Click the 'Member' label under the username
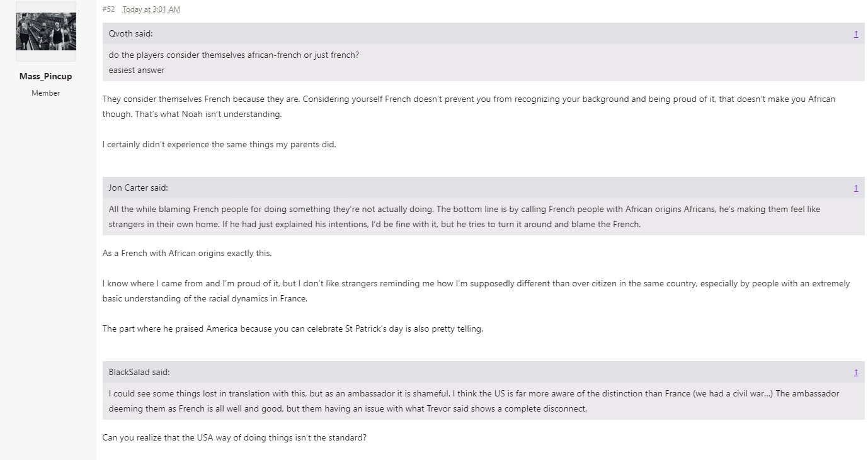This screenshot has height=460, width=868. pyautogui.click(x=45, y=93)
